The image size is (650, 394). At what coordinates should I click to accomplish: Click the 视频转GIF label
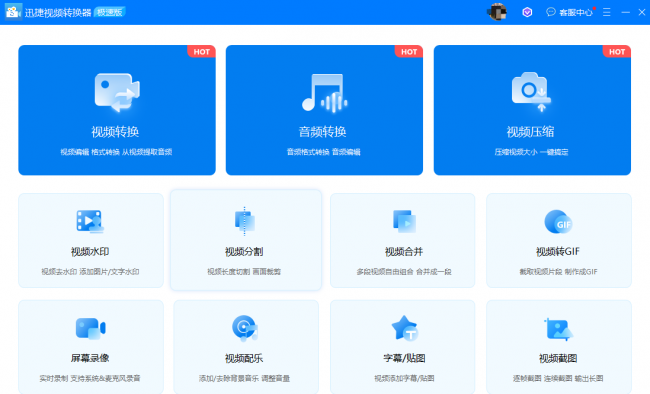point(558,252)
